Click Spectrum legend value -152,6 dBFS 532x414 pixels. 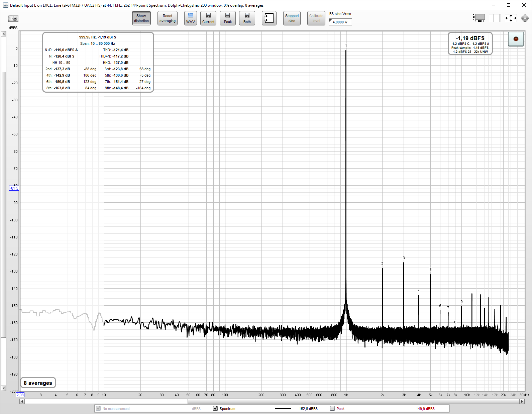coord(308,409)
